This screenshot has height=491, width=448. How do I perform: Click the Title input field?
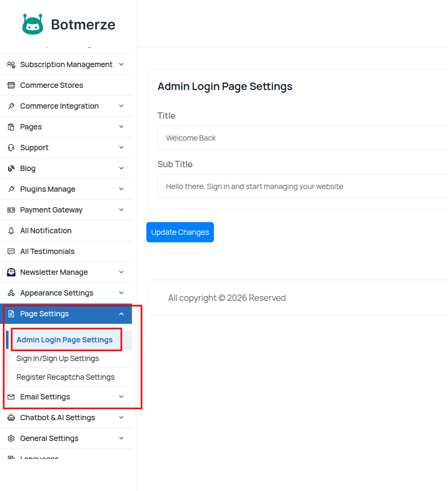302,138
